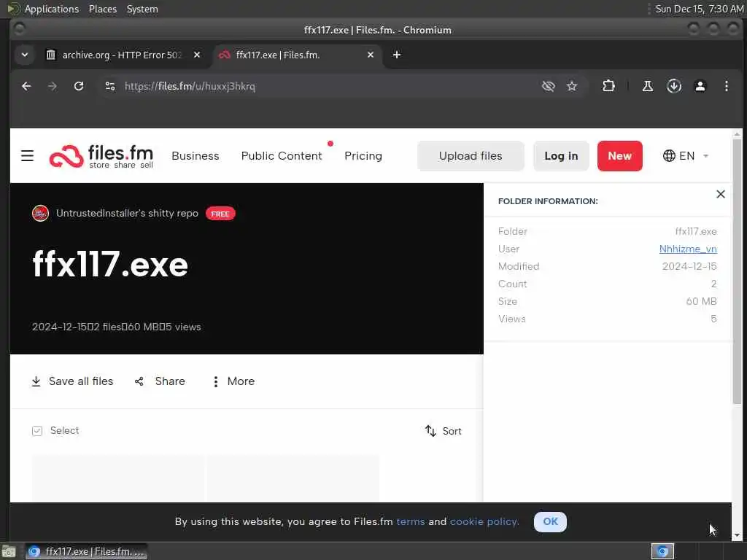Close the Folder Information panel
This screenshot has height=560, width=747.
(x=720, y=194)
